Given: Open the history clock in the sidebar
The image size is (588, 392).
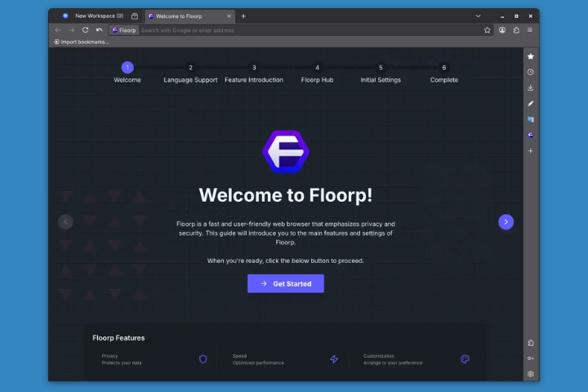Looking at the screenshot, I should 530,72.
